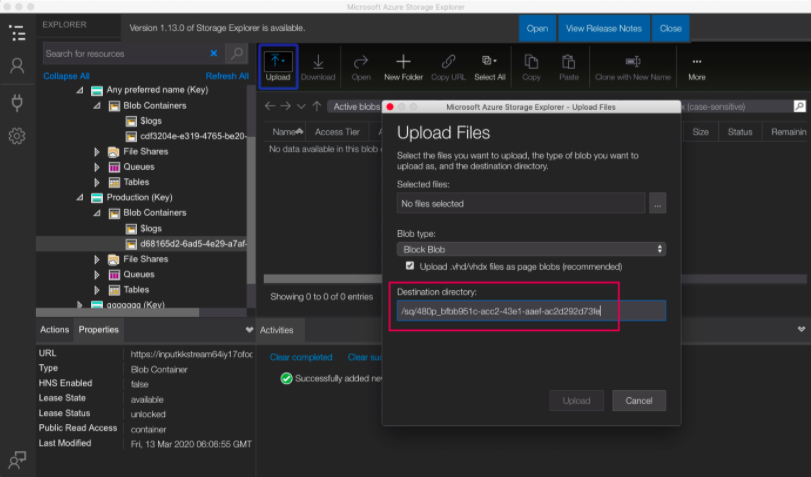Open settings gear in sidebar
Viewport: 811px width, 477px height.
pyautogui.click(x=17, y=136)
